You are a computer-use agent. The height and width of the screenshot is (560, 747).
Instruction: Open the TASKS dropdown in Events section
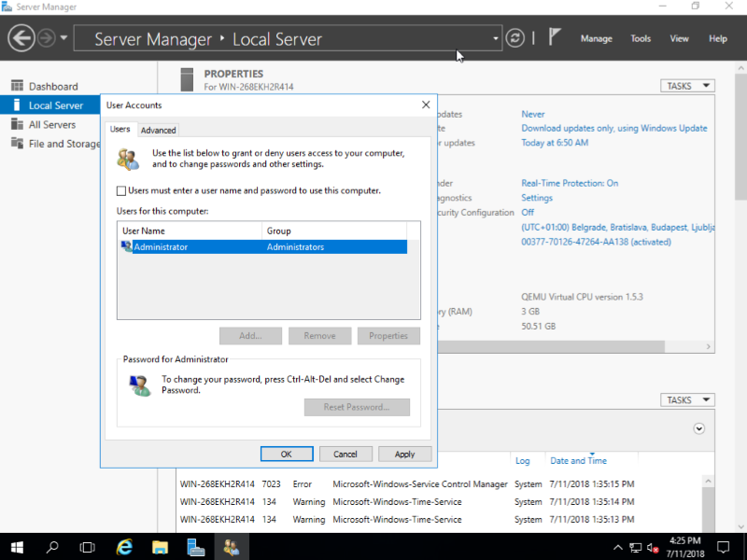(x=687, y=400)
